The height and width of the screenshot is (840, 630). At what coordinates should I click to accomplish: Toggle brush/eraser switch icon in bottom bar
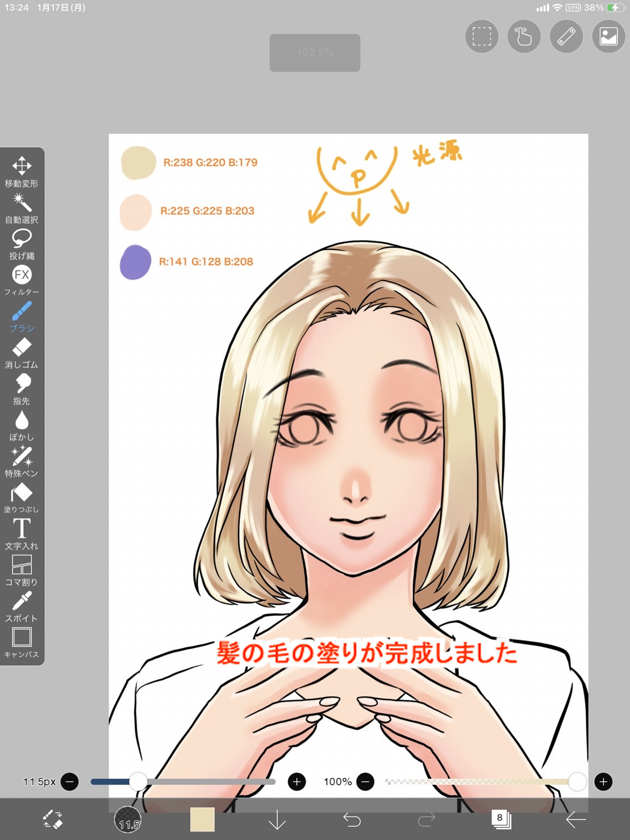pyautogui.click(x=53, y=820)
